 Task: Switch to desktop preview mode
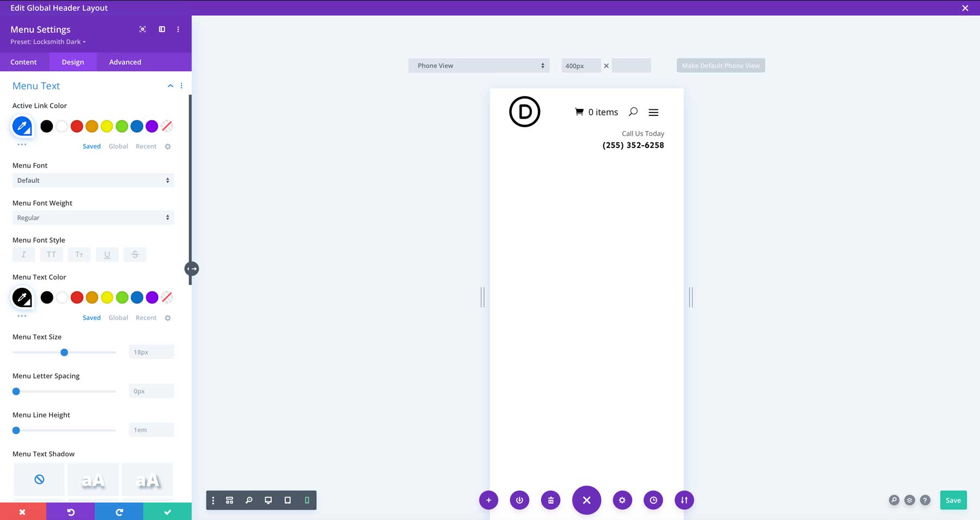(268, 500)
